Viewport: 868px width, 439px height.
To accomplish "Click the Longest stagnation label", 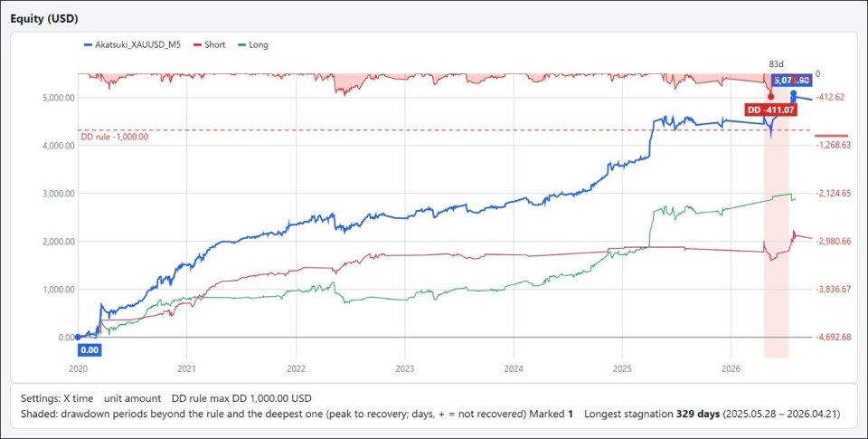I will pos(629,414).
